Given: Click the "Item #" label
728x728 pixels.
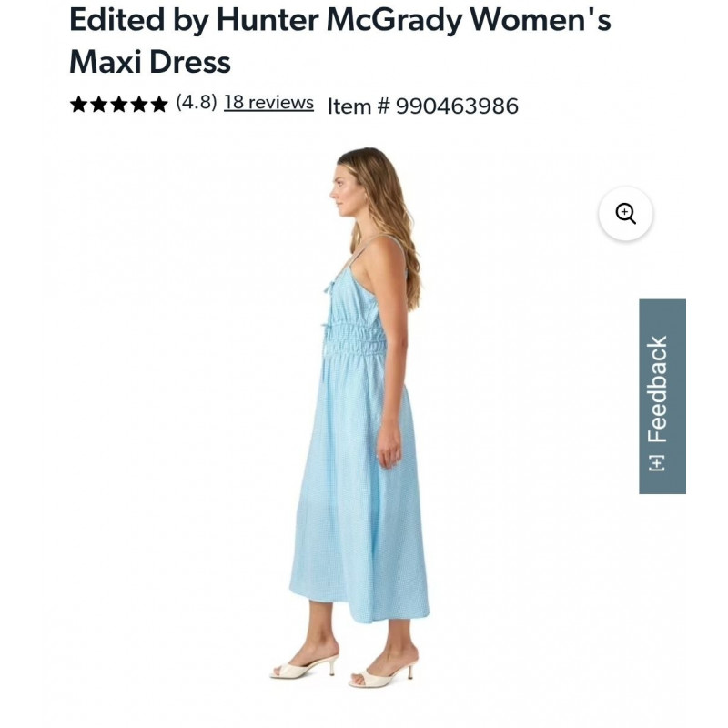Looking at the screenshot, I should pyautogui.click(x=359, y=106).
